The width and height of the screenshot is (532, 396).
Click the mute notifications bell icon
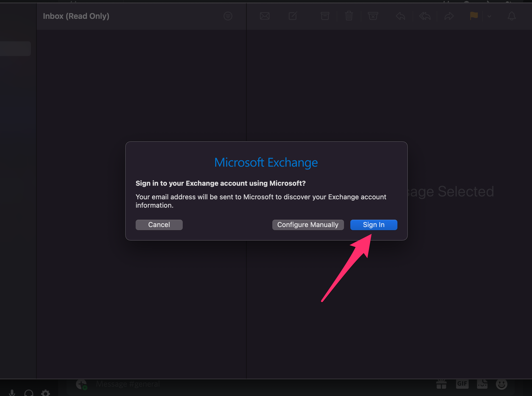click(512, 16)
